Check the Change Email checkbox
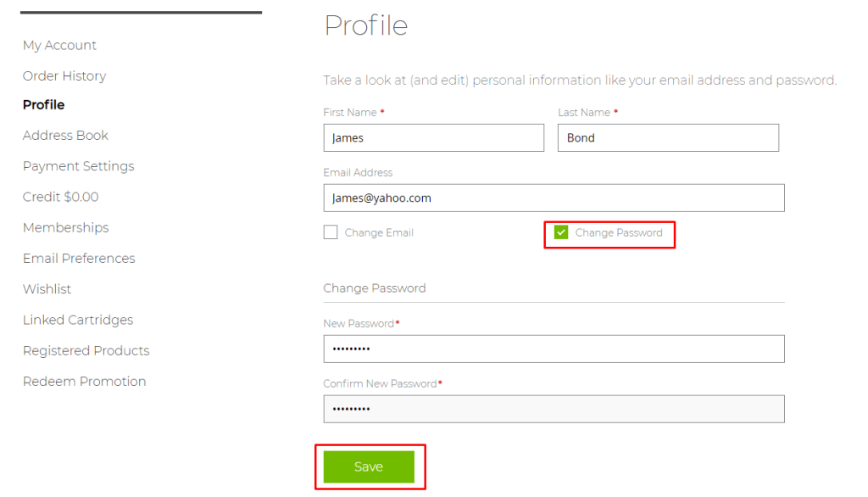Viewport: 868px width, 497px height. pos(331,232)
